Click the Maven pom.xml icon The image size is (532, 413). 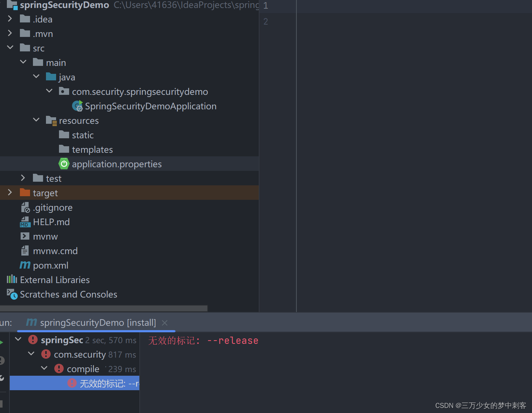click(x=25, y=265)
